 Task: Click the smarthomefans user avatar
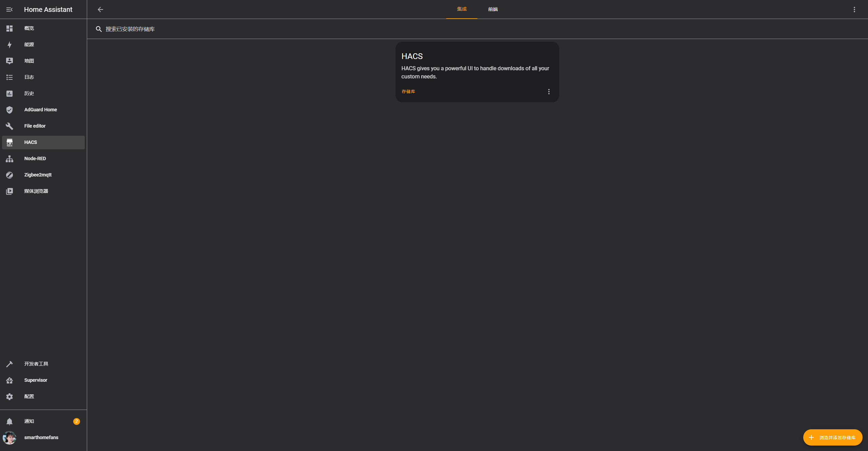coord(9,438)
